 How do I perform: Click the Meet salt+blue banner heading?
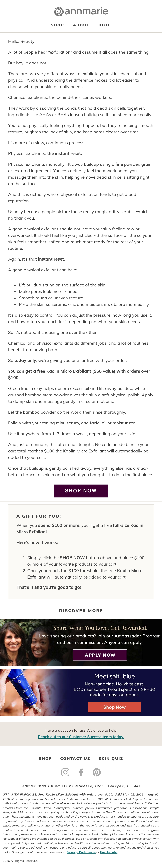click(x=114, y=676)
